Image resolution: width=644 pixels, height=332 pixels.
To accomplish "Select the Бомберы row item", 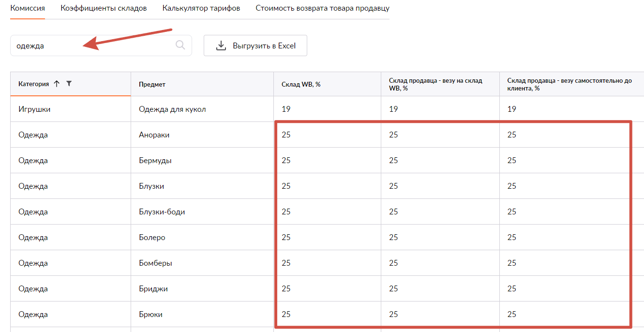I will tap(155, 263).
